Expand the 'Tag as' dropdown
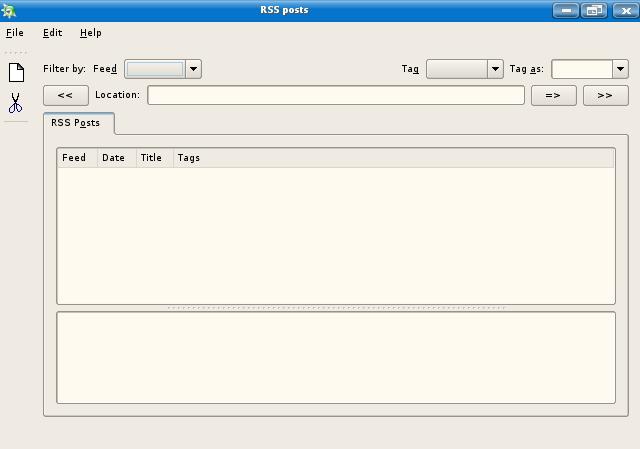The image size is (640, 449). pyautogui.click(x=619, y=69)
